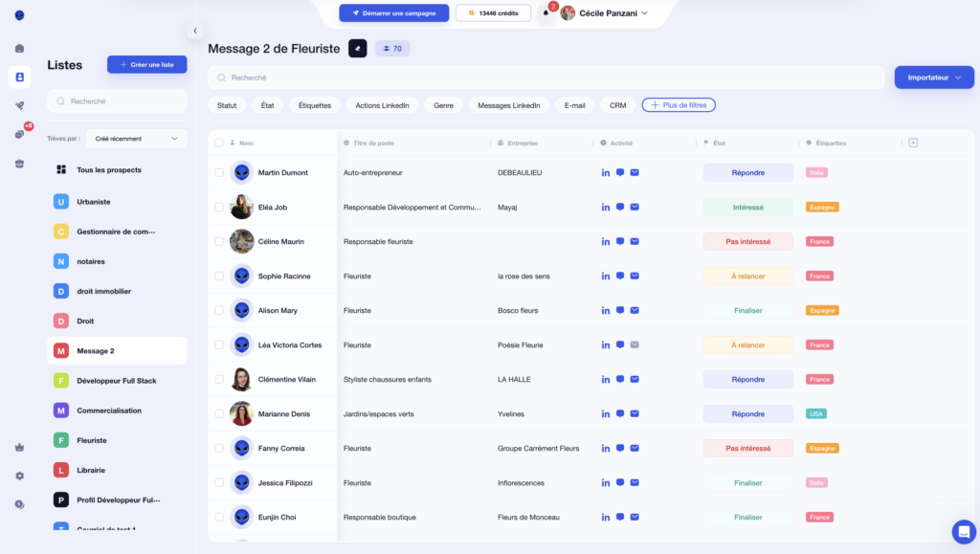The height and width of the screenshot is (554, 980).
Task: Click the 'Démarrer une campagne' button
Action: pos(395,12)
